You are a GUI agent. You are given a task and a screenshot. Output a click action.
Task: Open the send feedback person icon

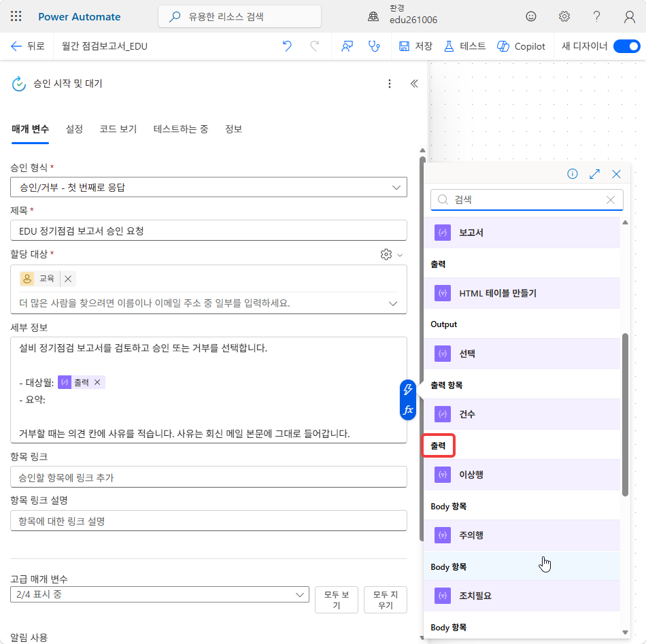347,46
